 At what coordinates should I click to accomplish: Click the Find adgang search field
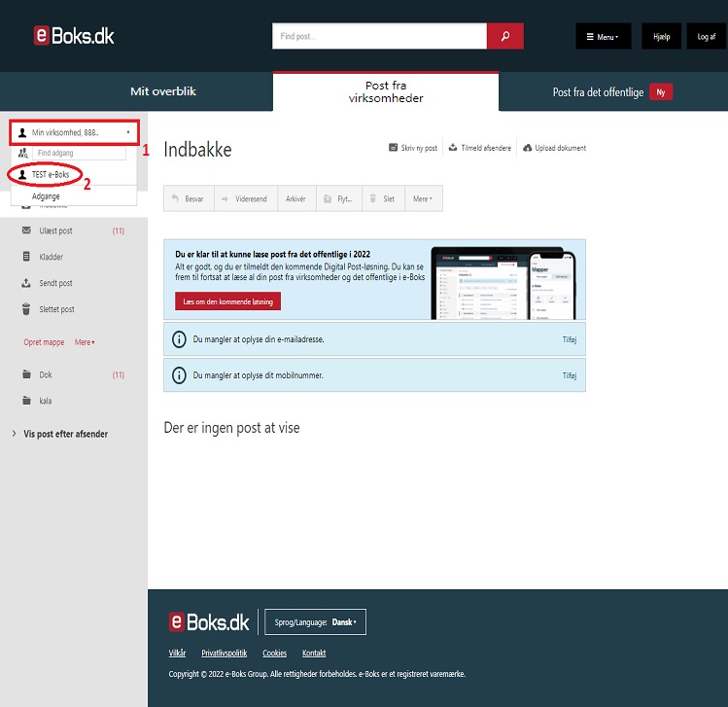click(79, 153)
